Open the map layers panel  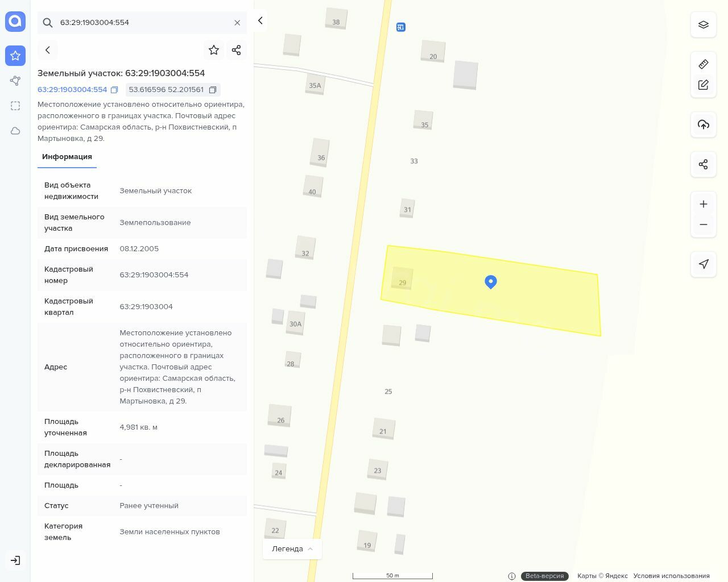704,25
